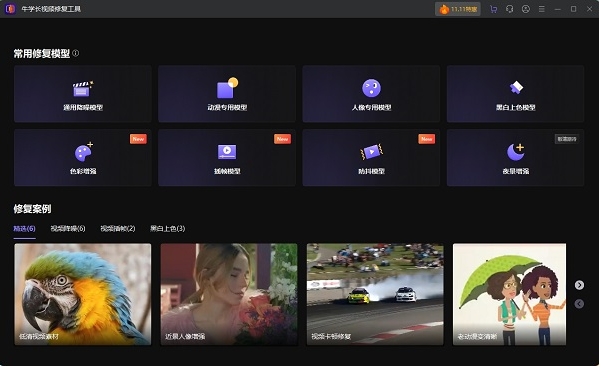Choose the 人像专用模型 face model card
This screenshot has width=601, height=367.
coord(371,94)
